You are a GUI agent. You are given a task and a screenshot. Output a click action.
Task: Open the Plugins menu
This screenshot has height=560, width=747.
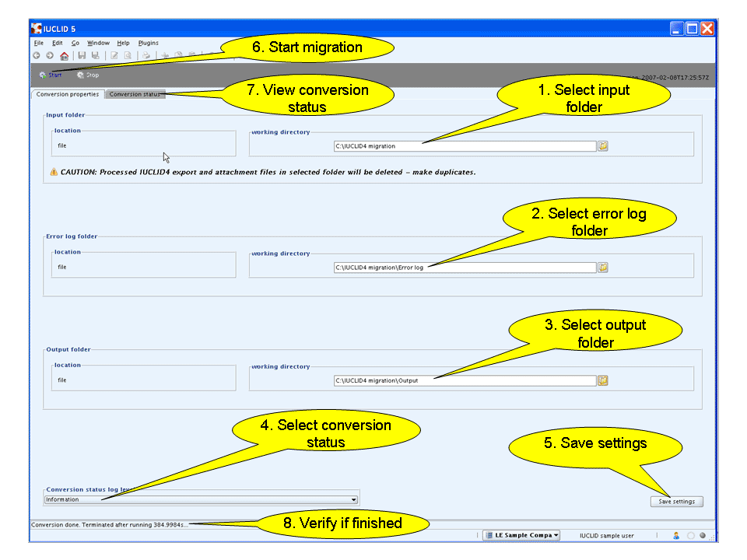click(x=148, y=43)
